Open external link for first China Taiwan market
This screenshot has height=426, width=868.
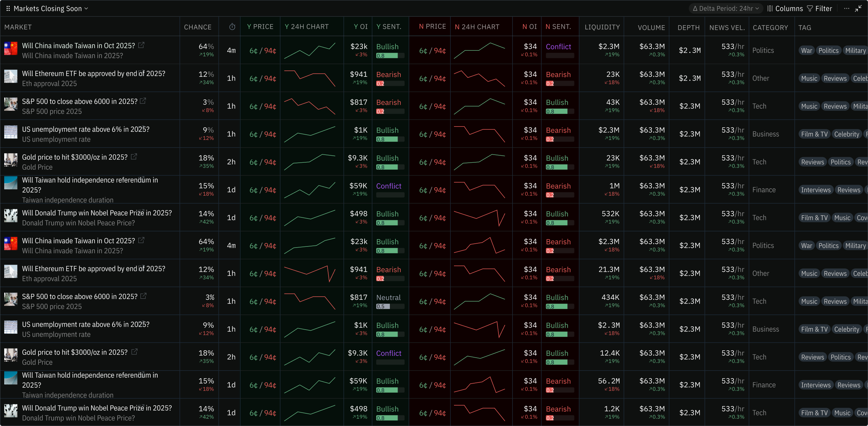coord(141,45)
